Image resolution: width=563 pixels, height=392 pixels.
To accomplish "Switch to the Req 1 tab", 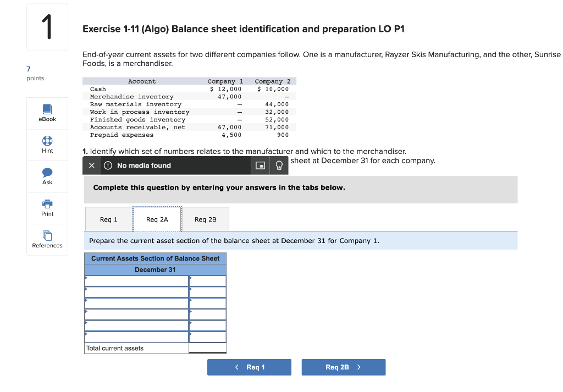I will click(108, 219).
